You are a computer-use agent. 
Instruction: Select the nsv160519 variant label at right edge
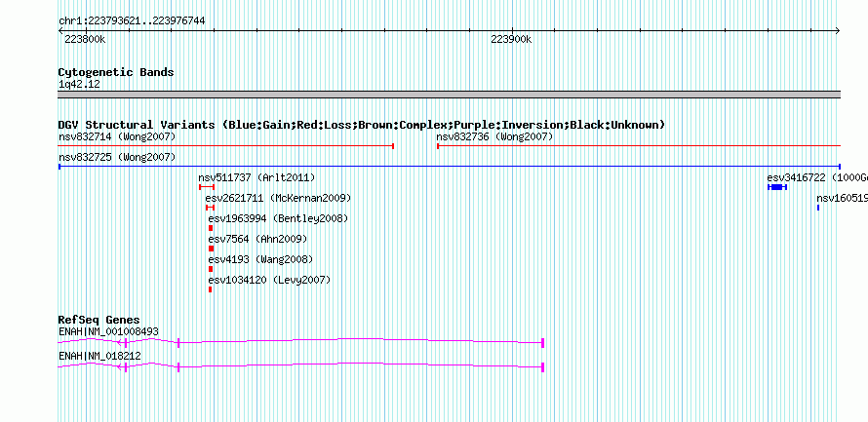pos(842,198)
